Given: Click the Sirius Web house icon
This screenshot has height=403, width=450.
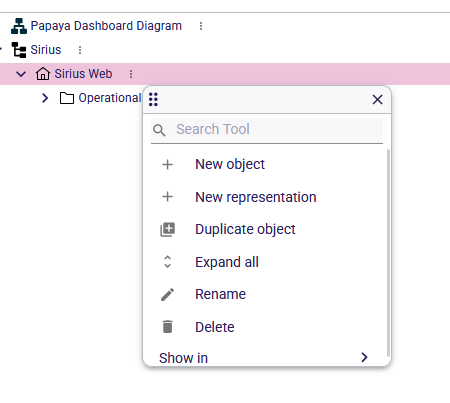Looking at the screenshot, I should tap(43, 74).
